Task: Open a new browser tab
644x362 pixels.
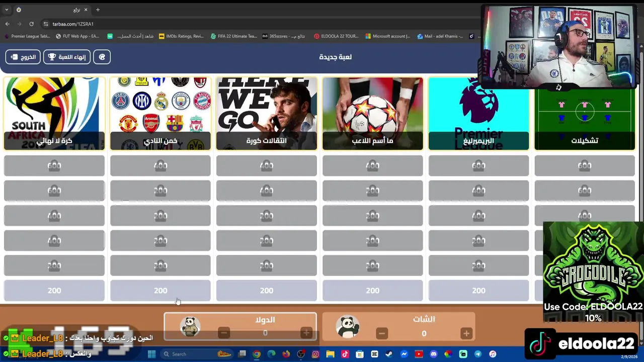Action: pyautogui.click(x=98, y=10)
